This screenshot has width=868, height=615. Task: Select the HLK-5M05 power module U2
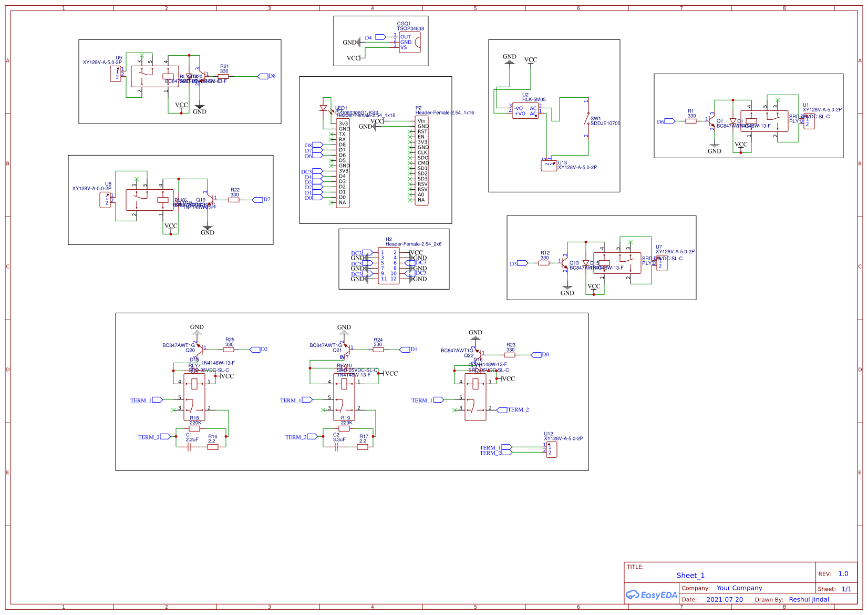pos(525,110)
